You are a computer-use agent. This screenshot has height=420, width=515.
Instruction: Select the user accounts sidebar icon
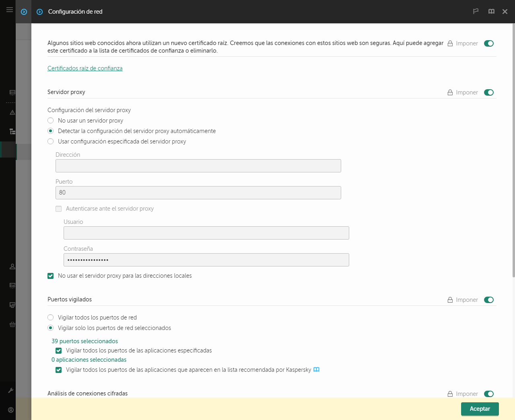coord(12,266)
